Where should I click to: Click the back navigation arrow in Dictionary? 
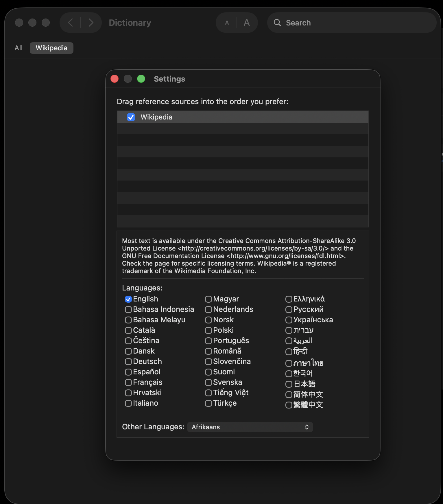pos(70,23)
